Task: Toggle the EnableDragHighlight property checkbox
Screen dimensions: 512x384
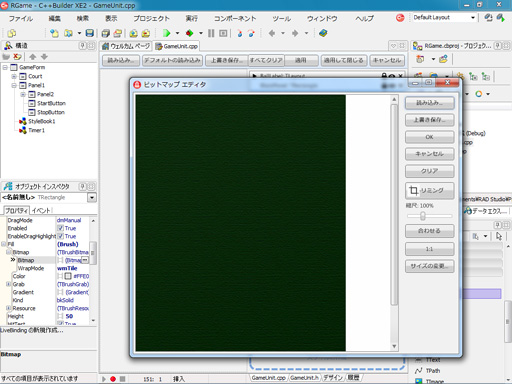Action: 60,236
